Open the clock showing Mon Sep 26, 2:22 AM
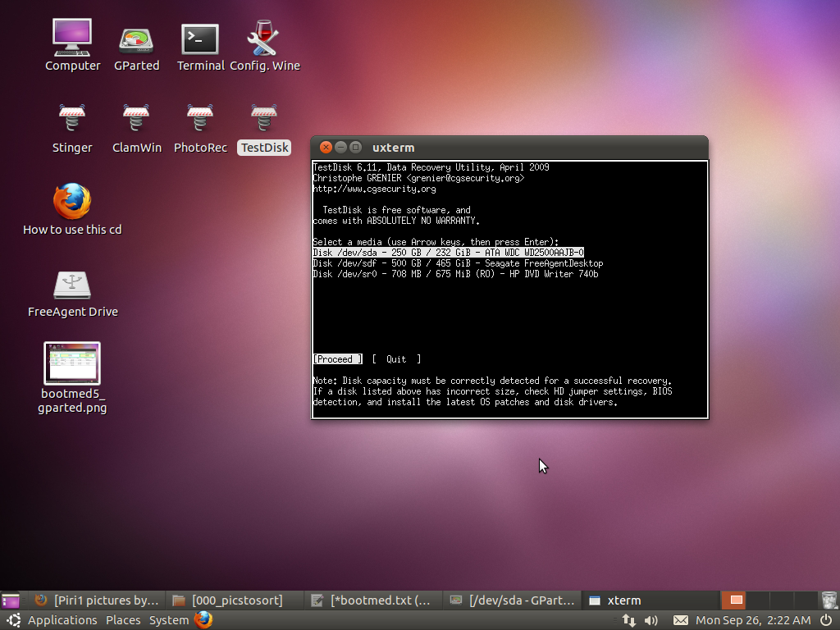 pyautogui.click(x=753, y=620)
